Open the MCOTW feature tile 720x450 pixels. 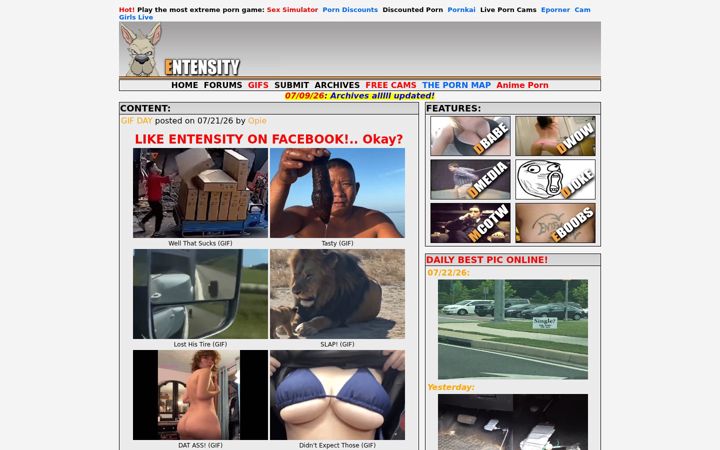tap(470, 223)
